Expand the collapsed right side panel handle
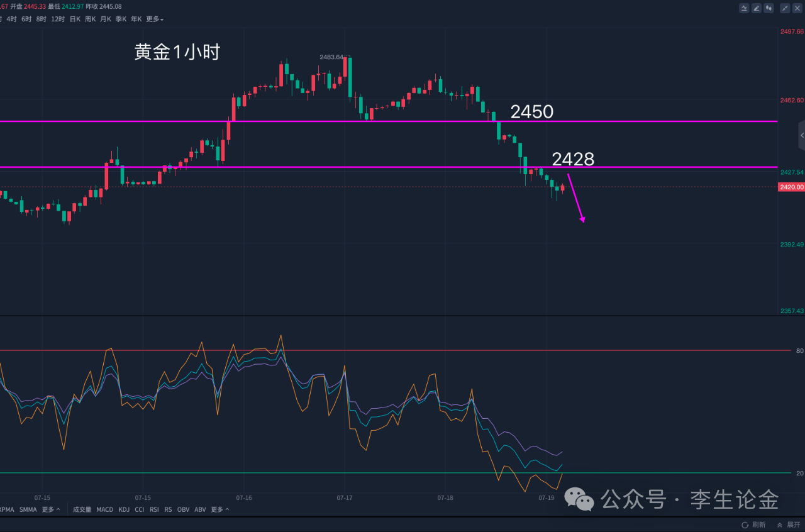This screenshot has width=805, height=532. (x=802, y=135)
